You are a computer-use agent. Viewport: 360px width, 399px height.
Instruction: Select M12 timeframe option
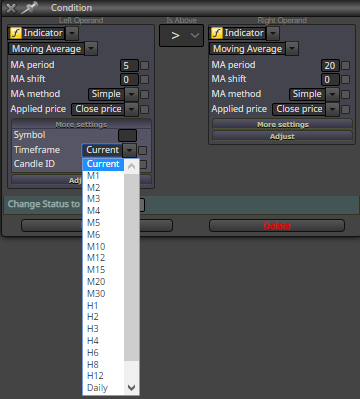103,258
